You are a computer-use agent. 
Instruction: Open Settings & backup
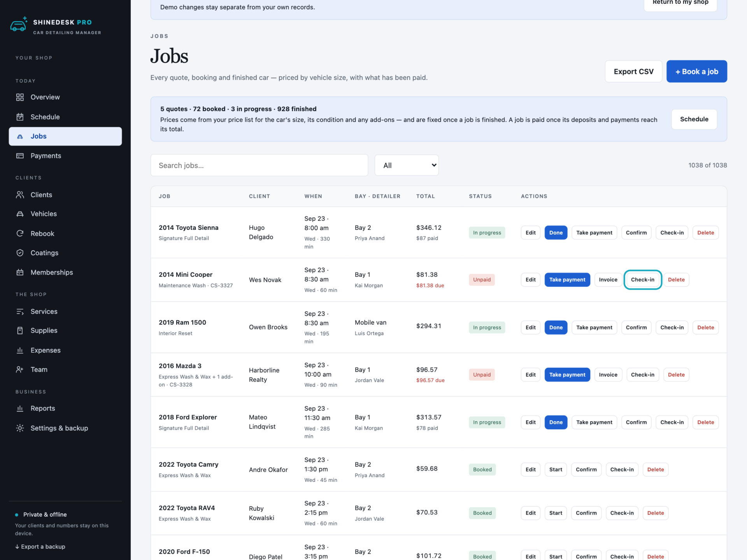click(65, 428)
